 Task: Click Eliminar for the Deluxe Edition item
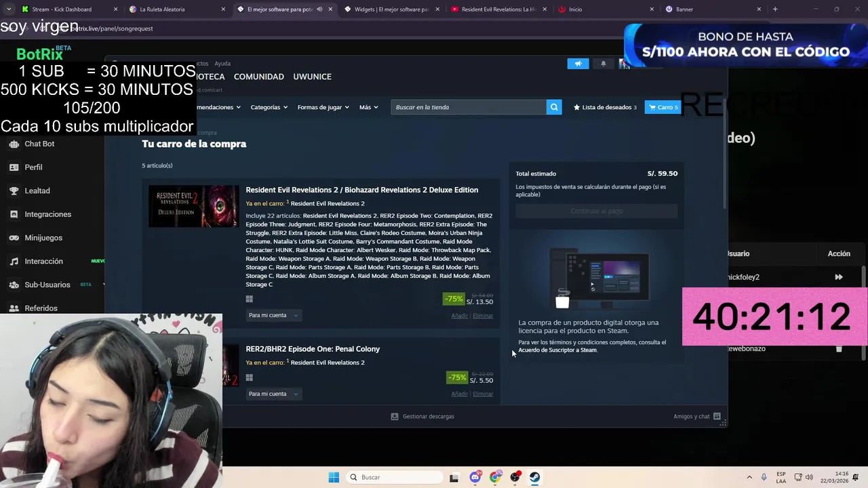tap(483, 316)
